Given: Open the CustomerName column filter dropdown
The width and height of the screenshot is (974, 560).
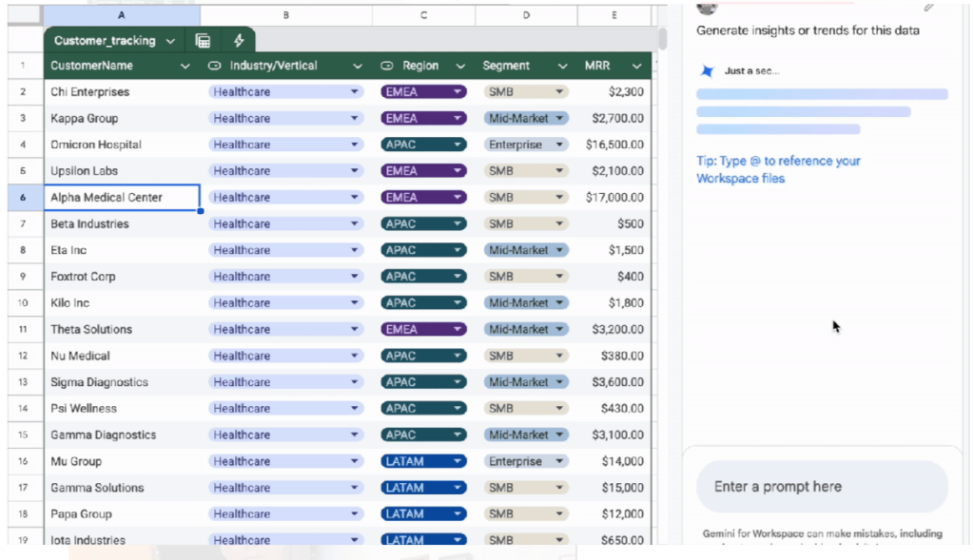Looking at the screenshot, I should (186, 66).
